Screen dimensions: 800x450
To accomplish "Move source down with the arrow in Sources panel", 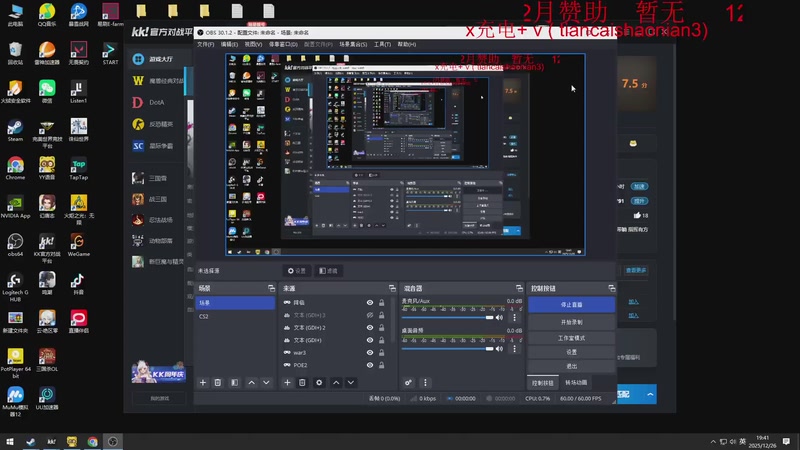I will (x=351, y=383).
